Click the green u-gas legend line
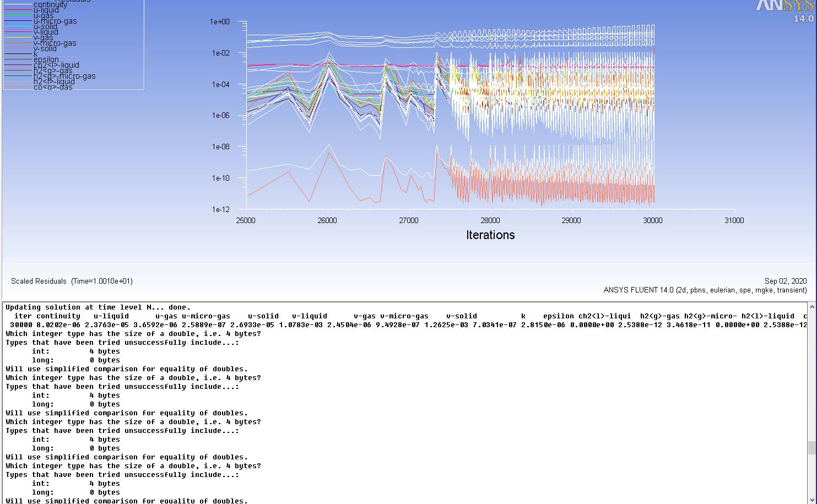The image size is (817, 504). pos(17,15)
